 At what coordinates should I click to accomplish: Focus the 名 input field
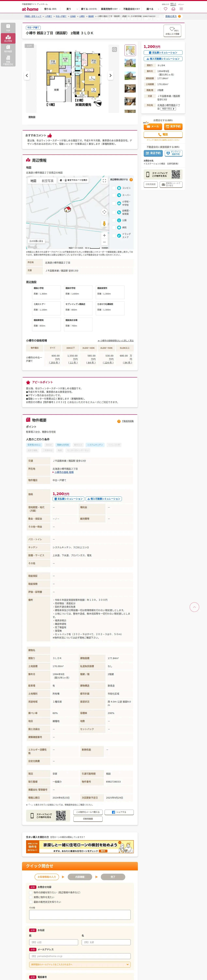[x=106, y=942]
